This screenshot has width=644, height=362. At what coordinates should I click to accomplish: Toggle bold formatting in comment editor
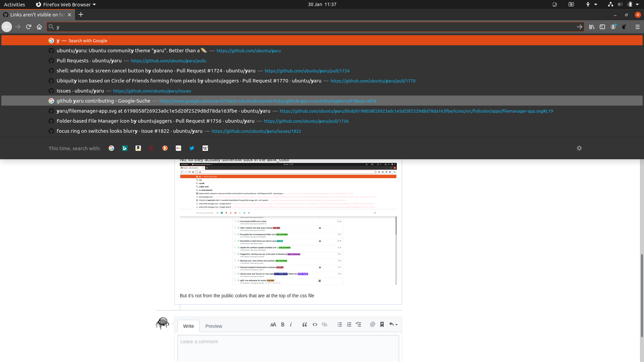(x=283, y=324)
